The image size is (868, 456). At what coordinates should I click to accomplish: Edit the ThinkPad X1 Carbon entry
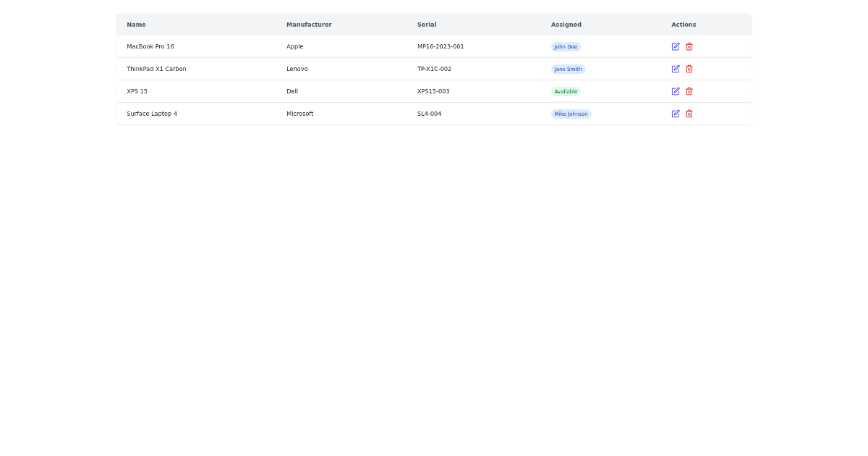coord(676,69)
